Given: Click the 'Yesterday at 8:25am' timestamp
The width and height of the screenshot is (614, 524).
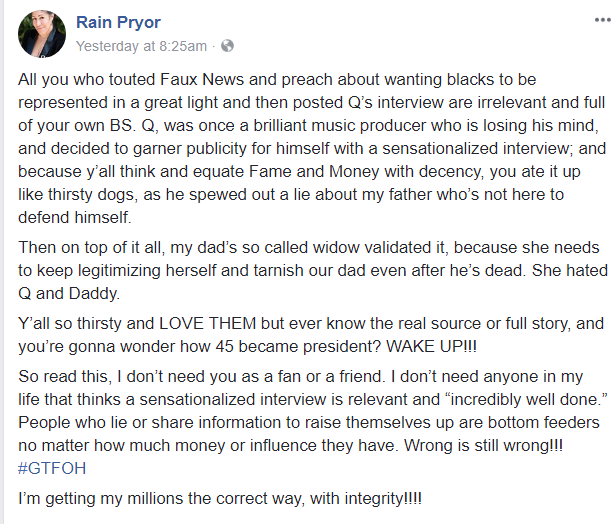Looking at the screenshot, I should pos(142,46).
